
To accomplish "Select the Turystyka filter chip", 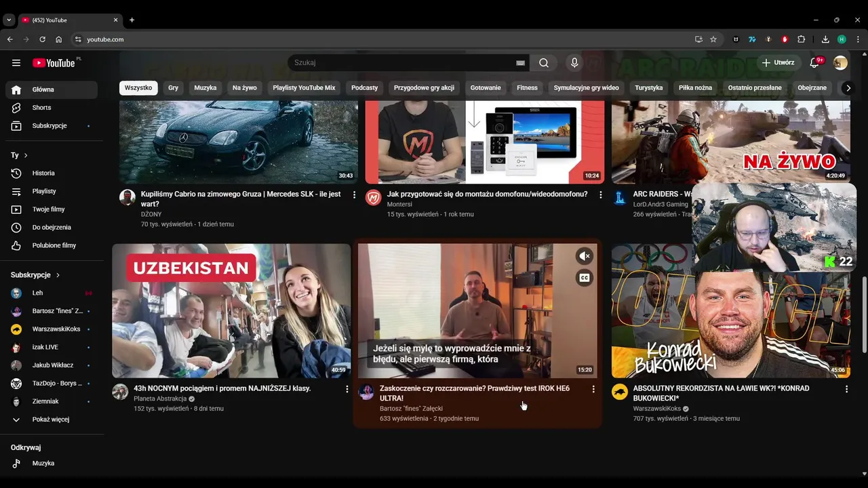I will [649, 87].
